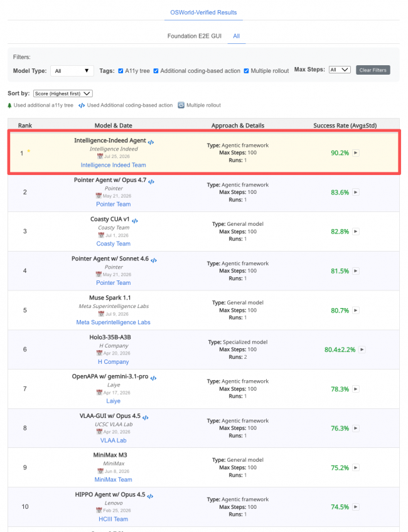Click calendar icon next to Feb 25, 2026
This screenshot has height=532, width=408.
click(99, 510)
